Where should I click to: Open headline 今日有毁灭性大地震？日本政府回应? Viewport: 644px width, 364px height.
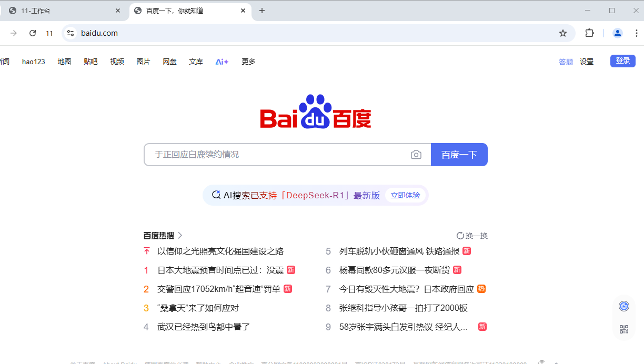[x=407, y=289]
